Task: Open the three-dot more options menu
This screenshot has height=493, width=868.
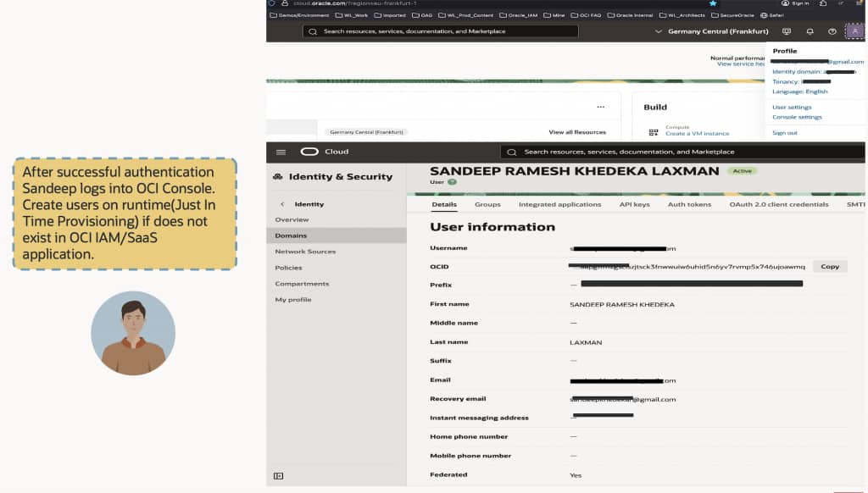Action: [601, 107]
